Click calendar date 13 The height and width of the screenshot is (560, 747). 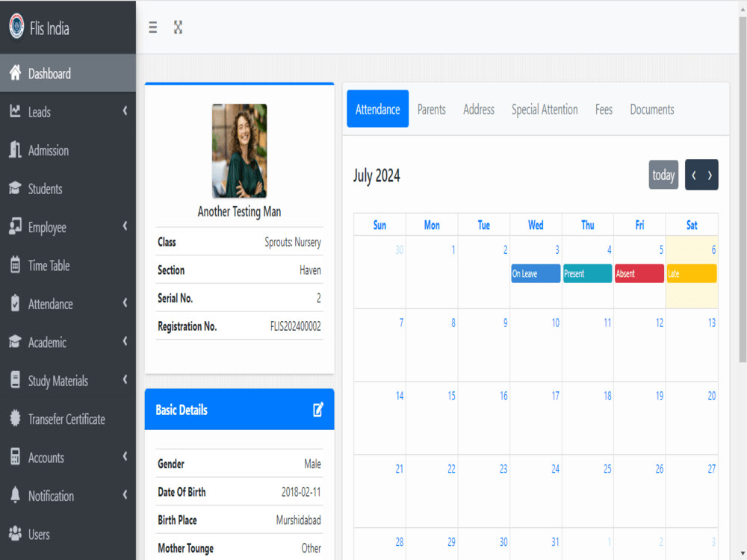712,323
